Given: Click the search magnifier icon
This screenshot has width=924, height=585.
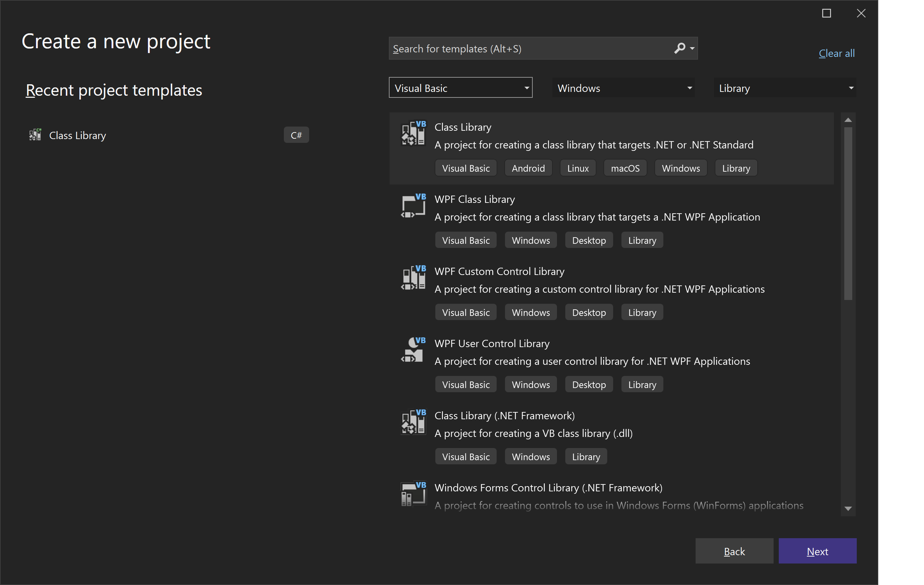Looking at the screenshot, I should 680,48.
